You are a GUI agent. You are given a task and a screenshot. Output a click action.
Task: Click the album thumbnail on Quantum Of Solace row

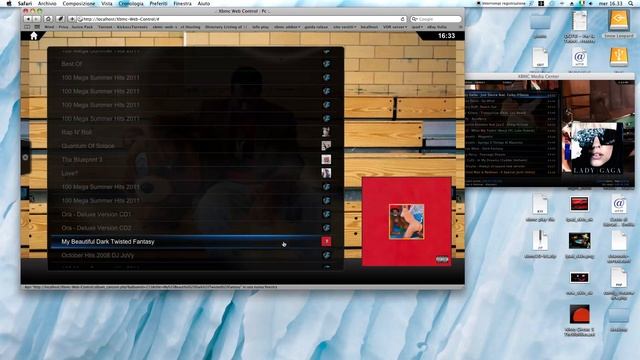click(x=326, y=146)
